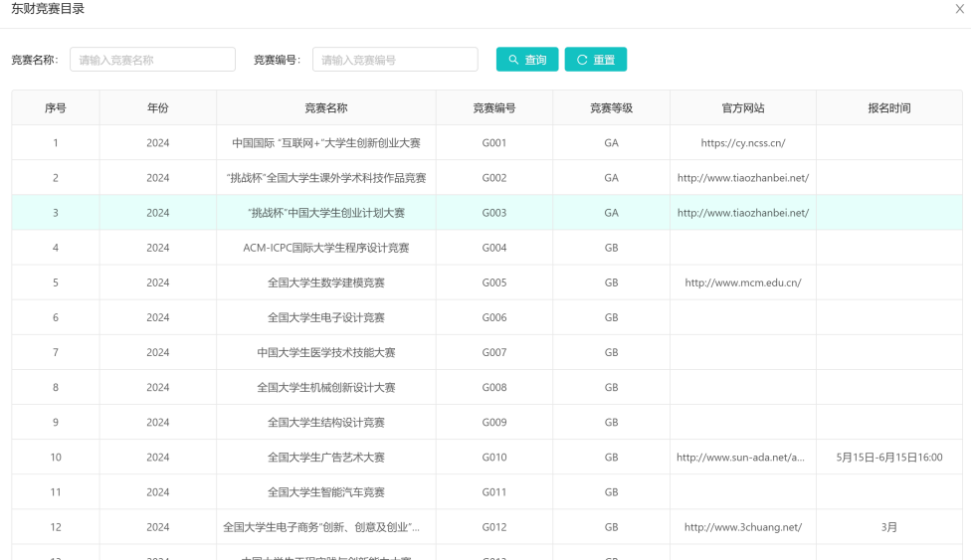
Task: Click the 5月15日-6月15日16:00 registration time cell
Action: [889, 458]
